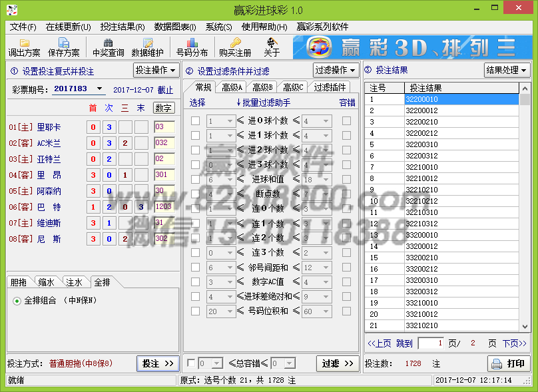
Task: Toggle 首 cell 0 for 01 里耶卡
Action: [x=93, y=127]
